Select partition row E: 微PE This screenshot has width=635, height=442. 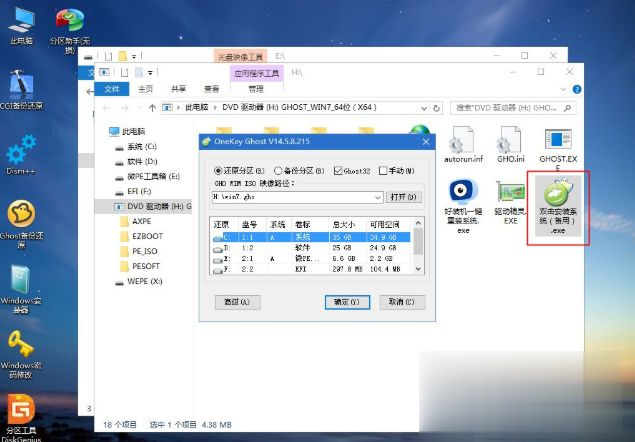(x=311, y=258)
